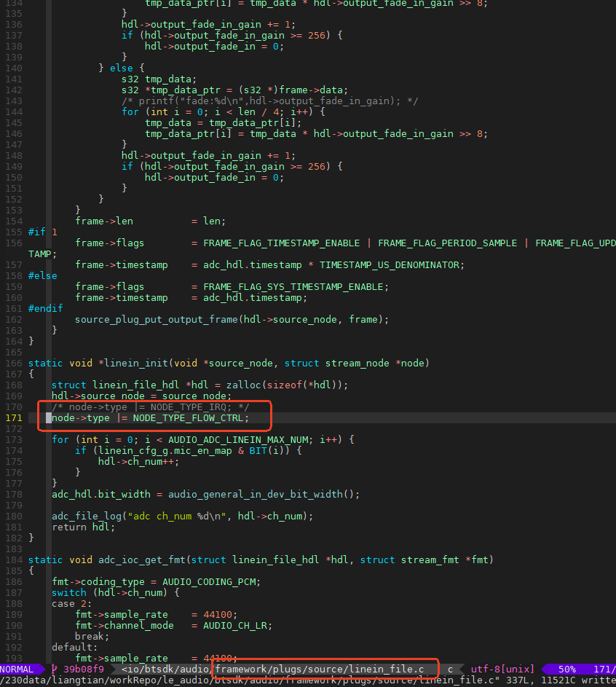Click line number 166 in the gutter

point(14,364)
